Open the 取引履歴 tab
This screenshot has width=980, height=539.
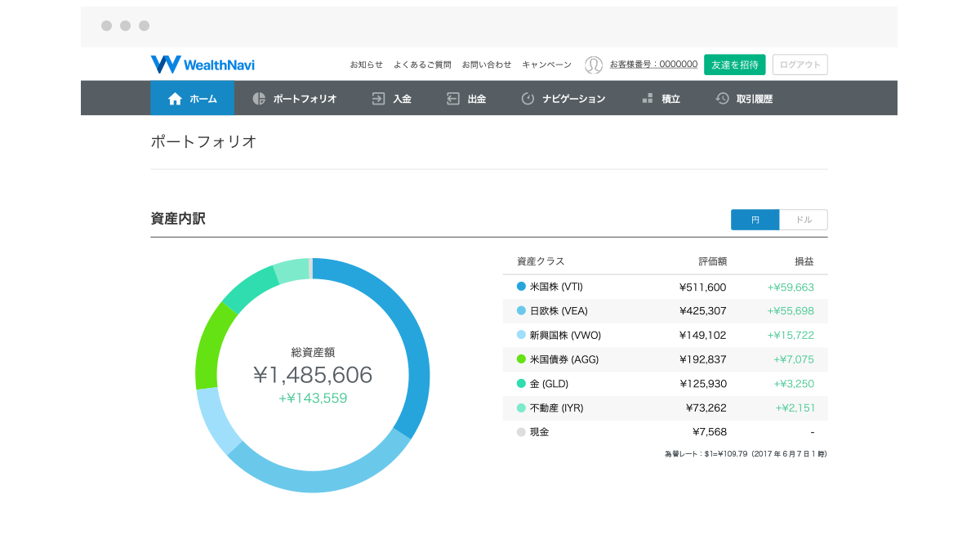pos(744,98)
